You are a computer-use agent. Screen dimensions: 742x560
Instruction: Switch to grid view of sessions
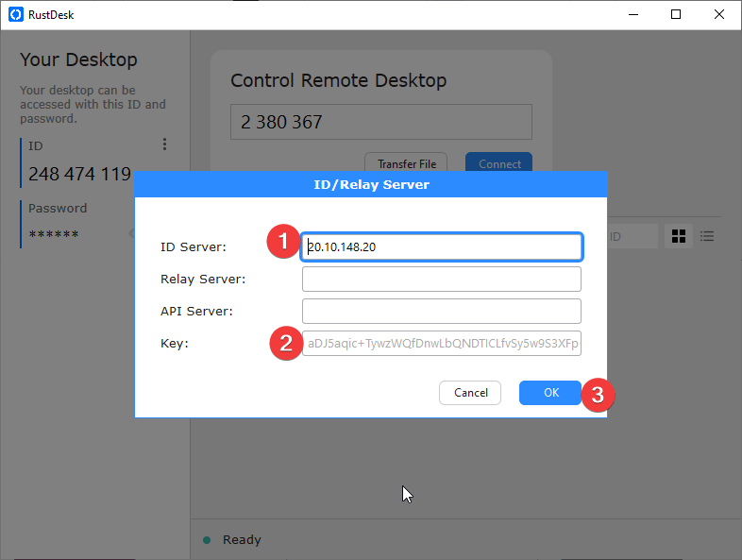coord(677,236)
